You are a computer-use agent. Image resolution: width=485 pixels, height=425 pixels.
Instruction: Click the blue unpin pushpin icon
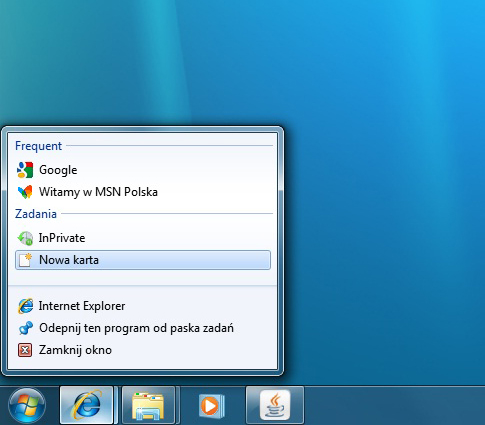pyautogui.click(x=25, y=328)
